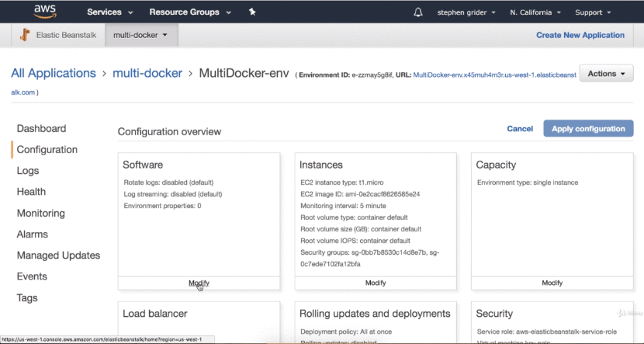Click the Load balancer card title
This screenshot has height=344, width=644.
[x=155, y=313]
